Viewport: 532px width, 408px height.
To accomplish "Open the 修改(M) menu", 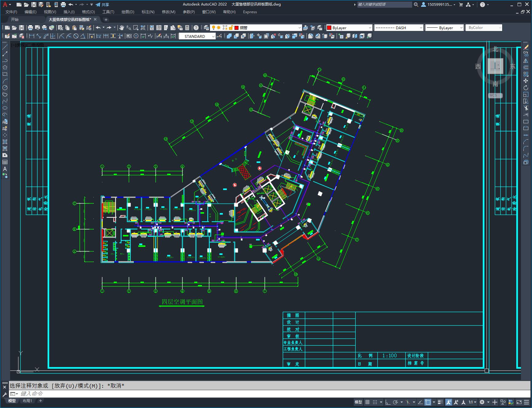I will point(168,12).
